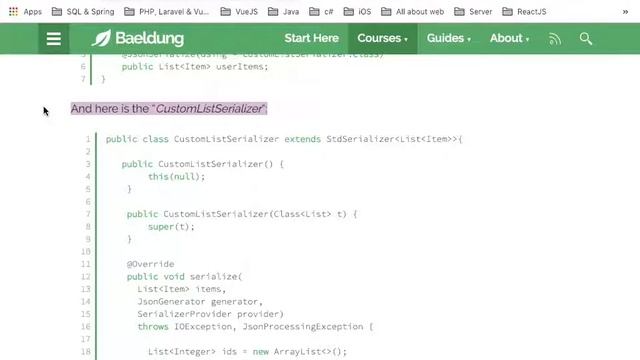Click the '@Override' annotation line
This screenshot has width=640, height=360.
pos(150,264)
